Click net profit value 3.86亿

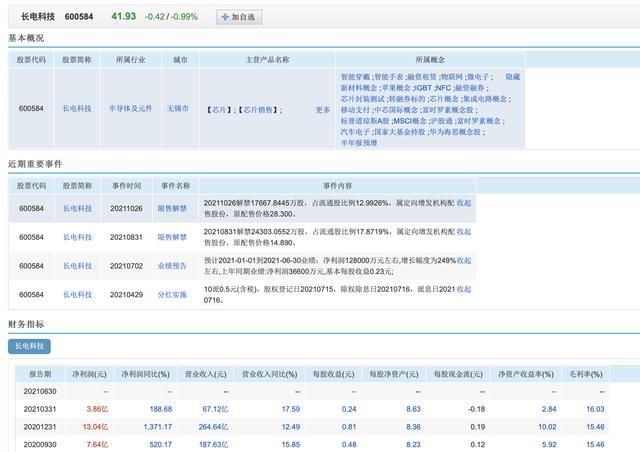pos(97,409)
